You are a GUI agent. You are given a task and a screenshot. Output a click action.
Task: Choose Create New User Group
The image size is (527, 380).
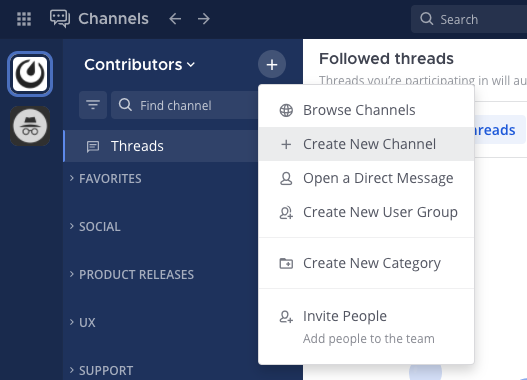[366, 212]
